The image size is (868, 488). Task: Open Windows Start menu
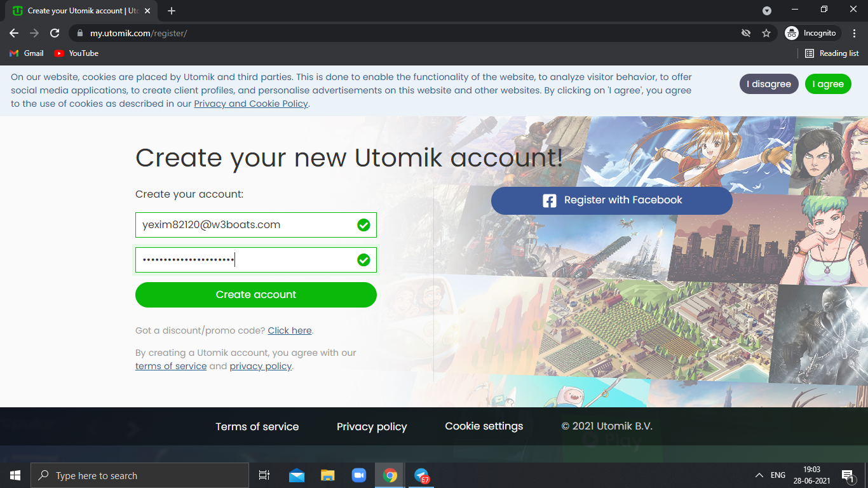point(15,475)
